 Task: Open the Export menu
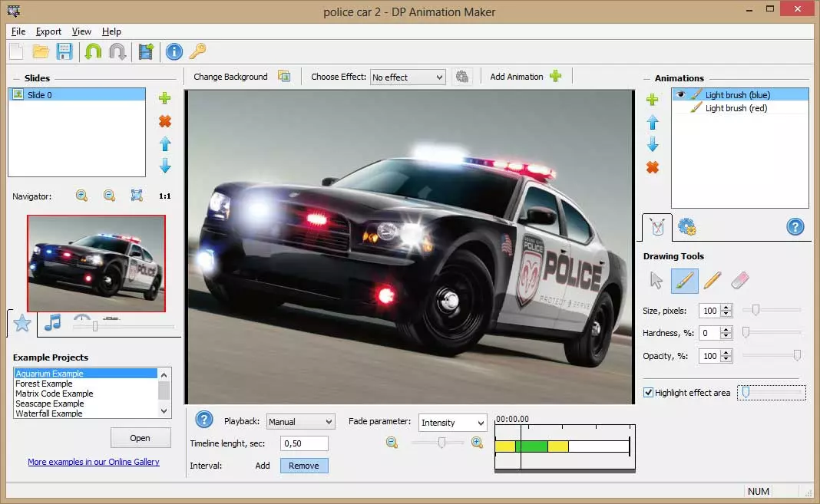click(x=48, y=31)
